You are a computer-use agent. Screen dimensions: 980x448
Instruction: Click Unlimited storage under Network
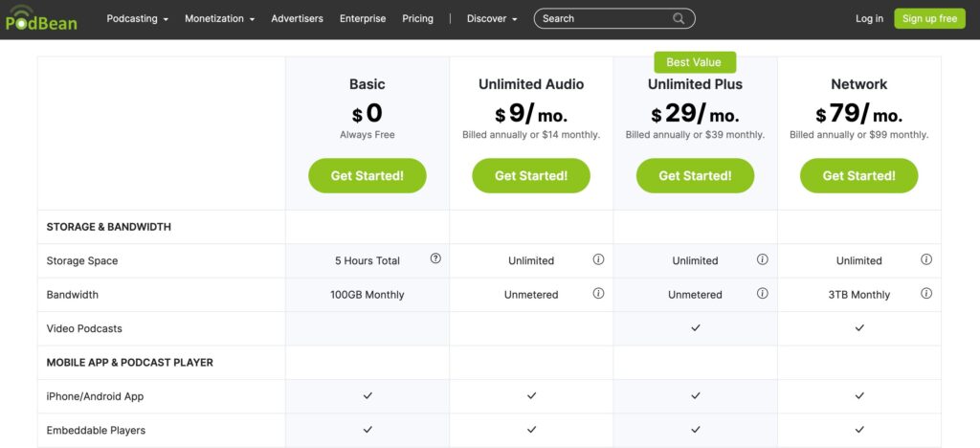(x=858, y=260)
